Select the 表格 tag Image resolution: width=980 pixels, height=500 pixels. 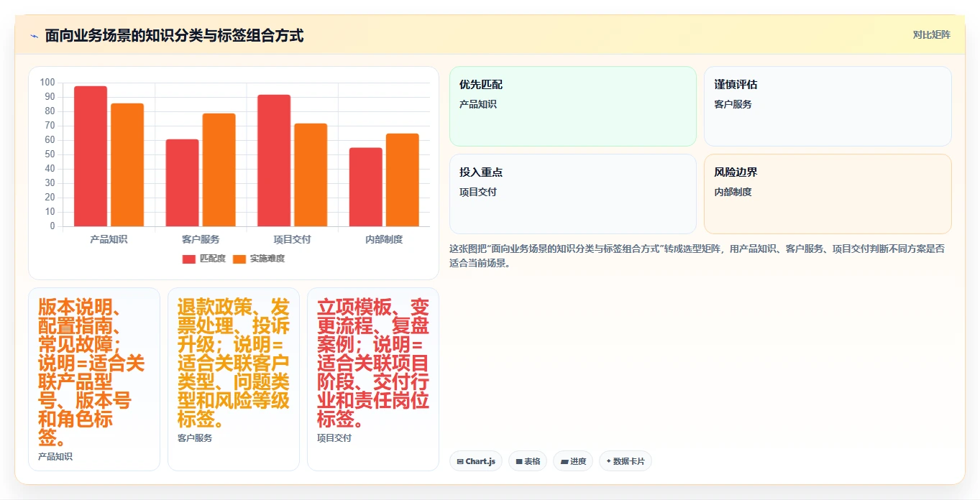click(x=528, y=461)
